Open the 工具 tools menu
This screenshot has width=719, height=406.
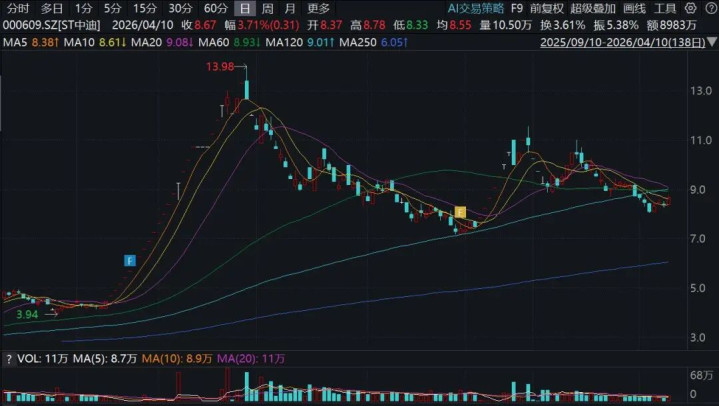(x=665, y=8)
